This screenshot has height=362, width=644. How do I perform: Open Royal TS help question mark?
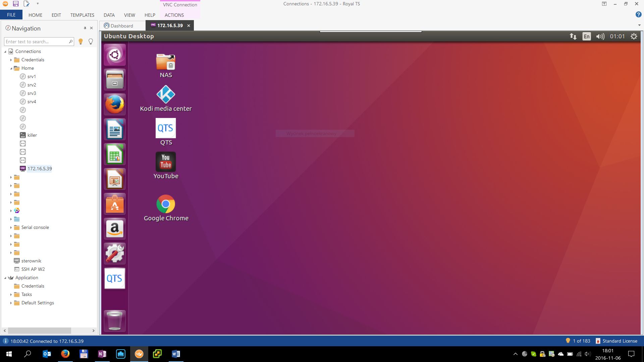pyautogui.click(x=638, y=14)
